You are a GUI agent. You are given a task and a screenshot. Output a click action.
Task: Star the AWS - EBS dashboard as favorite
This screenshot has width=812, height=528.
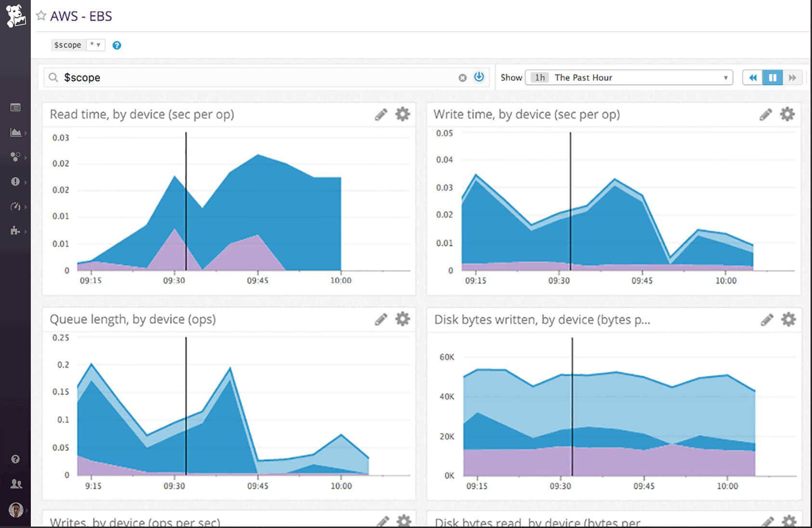pyautogui.click(x=42, y=15)
